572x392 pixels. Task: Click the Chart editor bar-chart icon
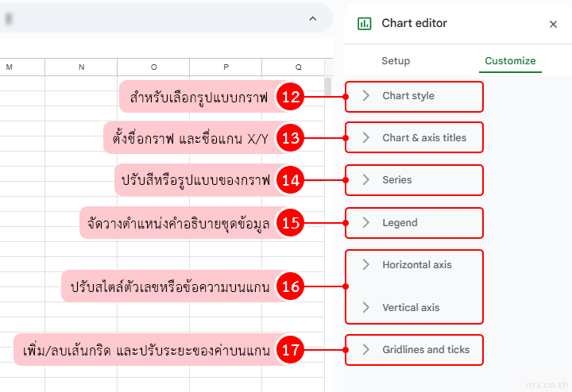click(365, 24)
